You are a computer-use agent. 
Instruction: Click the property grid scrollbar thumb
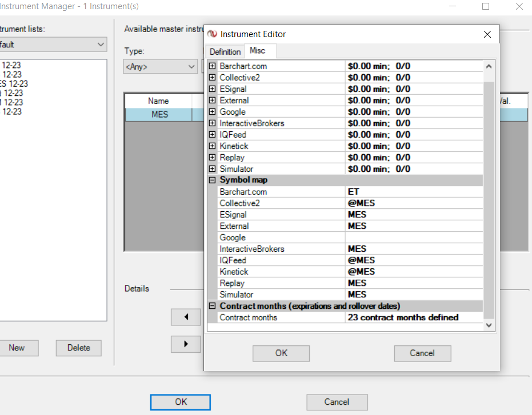point(489,200)
